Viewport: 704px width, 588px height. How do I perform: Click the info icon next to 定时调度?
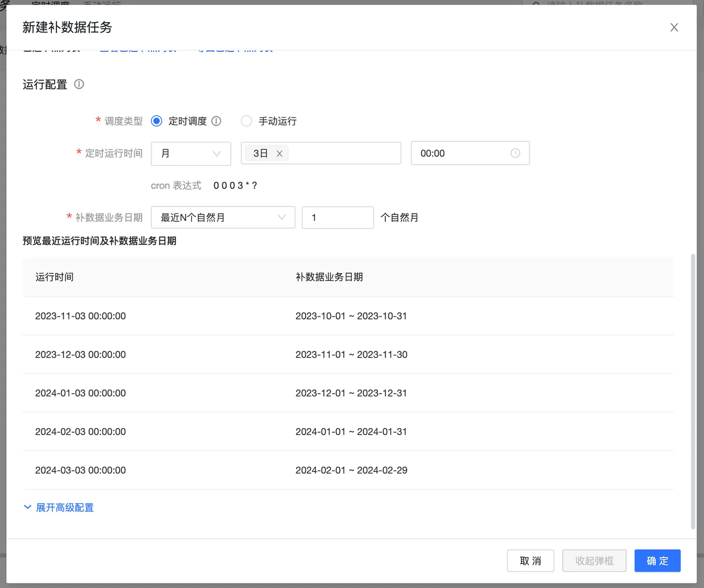(x=216, y=121)
